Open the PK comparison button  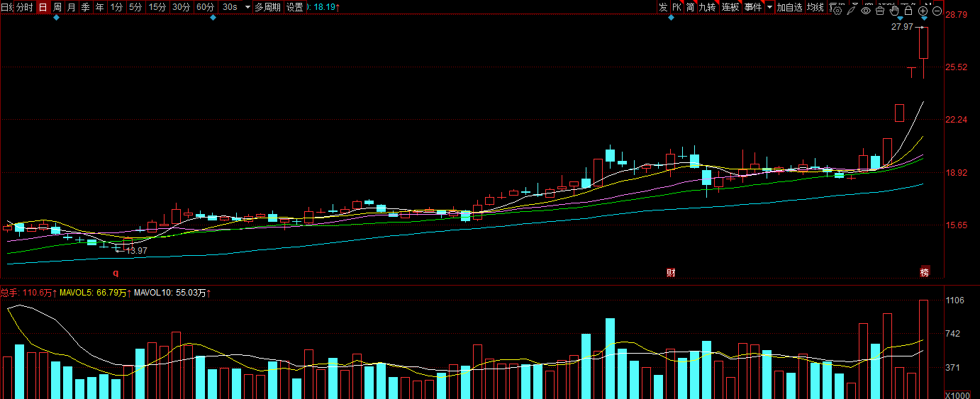click(x=677, y=7)
